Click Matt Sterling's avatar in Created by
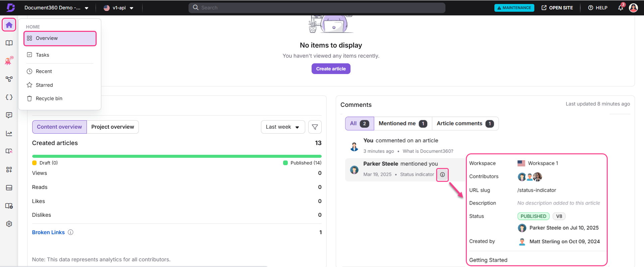The width and height of the screenshot is (644, 267). point(522,242)
